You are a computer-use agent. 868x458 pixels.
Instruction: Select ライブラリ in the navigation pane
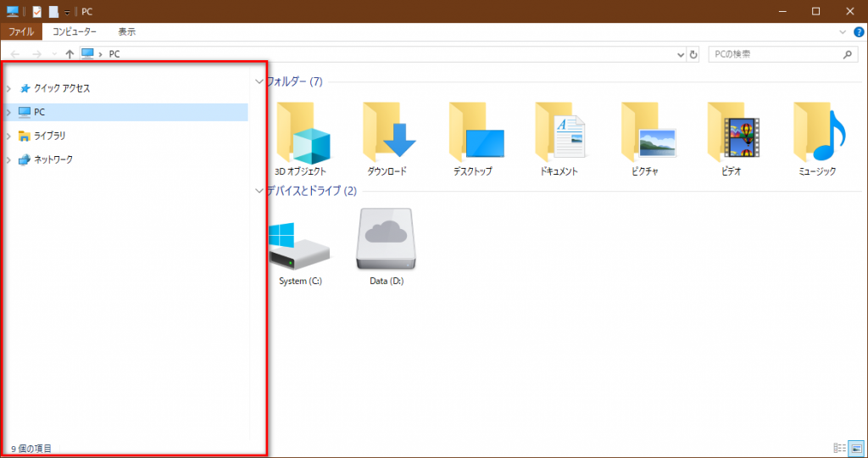[49, 136]
